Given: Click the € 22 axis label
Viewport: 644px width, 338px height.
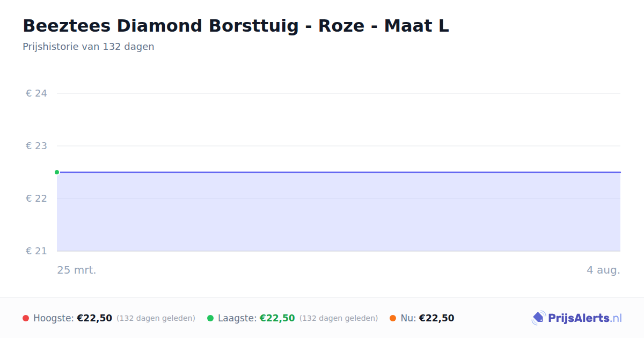Looking at the screenshot, I should [36, 199].
